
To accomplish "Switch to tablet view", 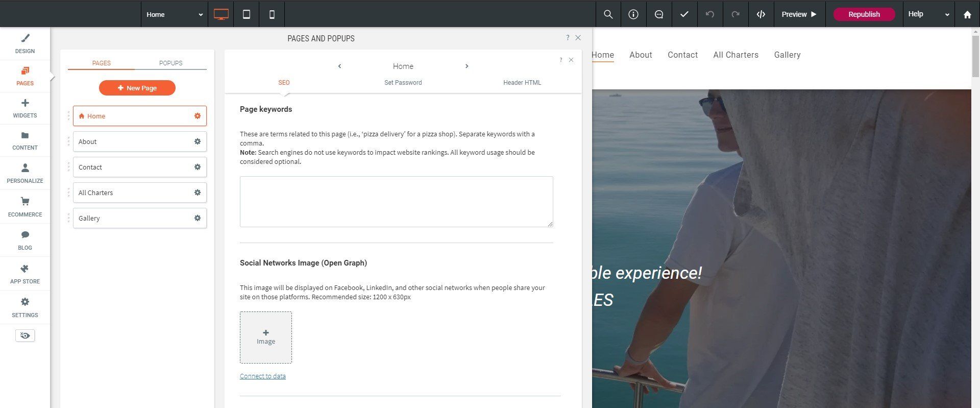I will pyautogui.click(x=247, y=14).
